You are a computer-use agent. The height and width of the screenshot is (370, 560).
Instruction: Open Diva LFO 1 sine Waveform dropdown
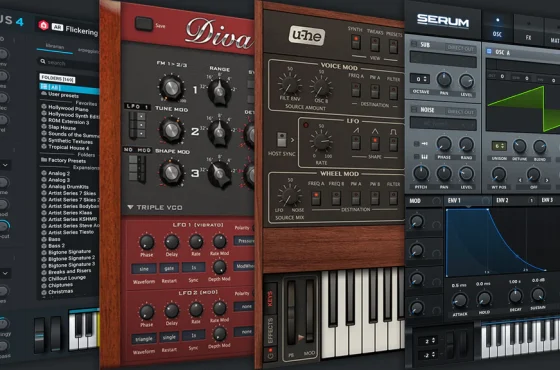tap(144, 268)
